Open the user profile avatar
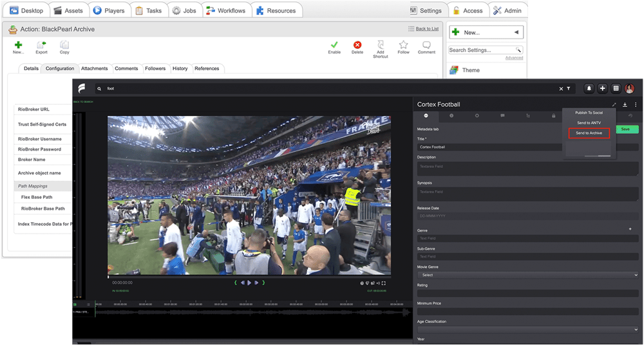Viewport: 644px width, 345px height. tap(629, 88)
